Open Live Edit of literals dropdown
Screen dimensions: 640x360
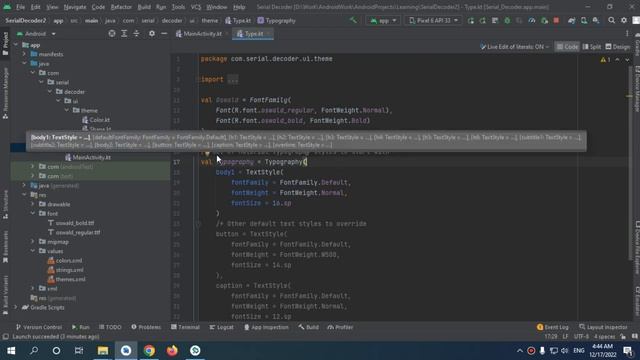point(514,47)
